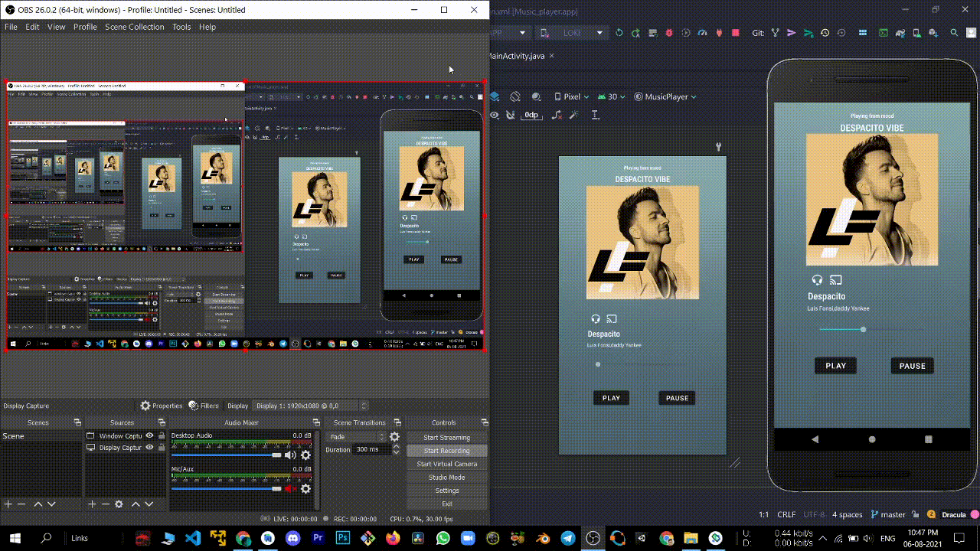Open source Properties in OBS
The image size is (980, 551).
point(162,406)
